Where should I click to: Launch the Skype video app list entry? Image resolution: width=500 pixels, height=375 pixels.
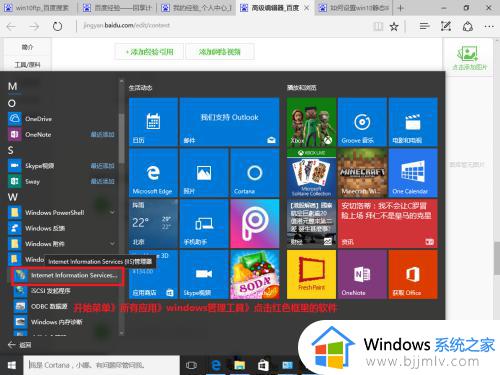[x=62, y=165]
